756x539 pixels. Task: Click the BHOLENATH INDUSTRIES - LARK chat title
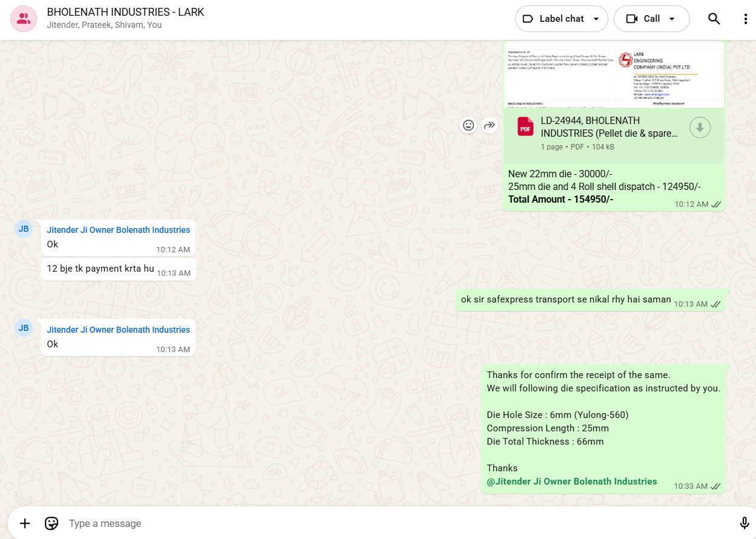(125, 12)
